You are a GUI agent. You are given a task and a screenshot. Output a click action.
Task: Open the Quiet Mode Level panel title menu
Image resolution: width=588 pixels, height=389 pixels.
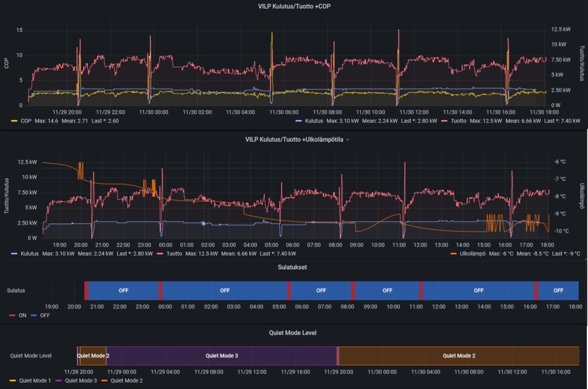click(293, 332)
